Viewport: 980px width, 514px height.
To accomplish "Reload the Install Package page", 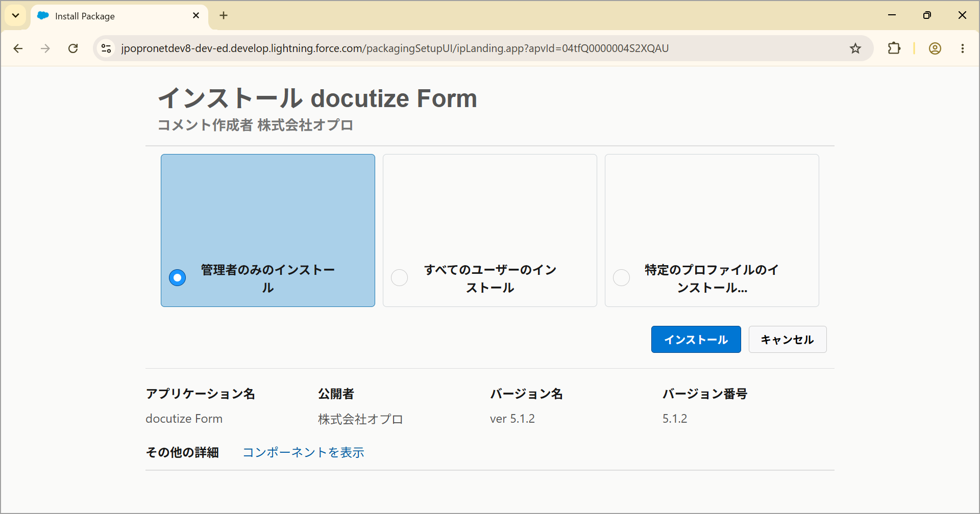I will point(73,48).
